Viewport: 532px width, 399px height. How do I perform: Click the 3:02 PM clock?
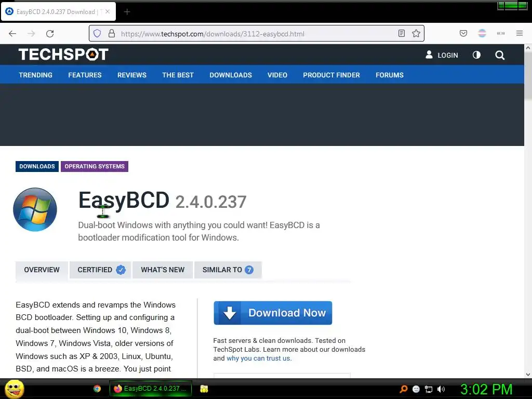tap(486, 389)
